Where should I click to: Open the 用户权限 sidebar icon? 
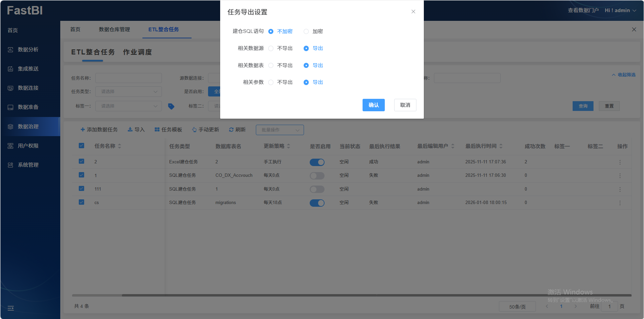pyautogui.click(x=10, y=146)
